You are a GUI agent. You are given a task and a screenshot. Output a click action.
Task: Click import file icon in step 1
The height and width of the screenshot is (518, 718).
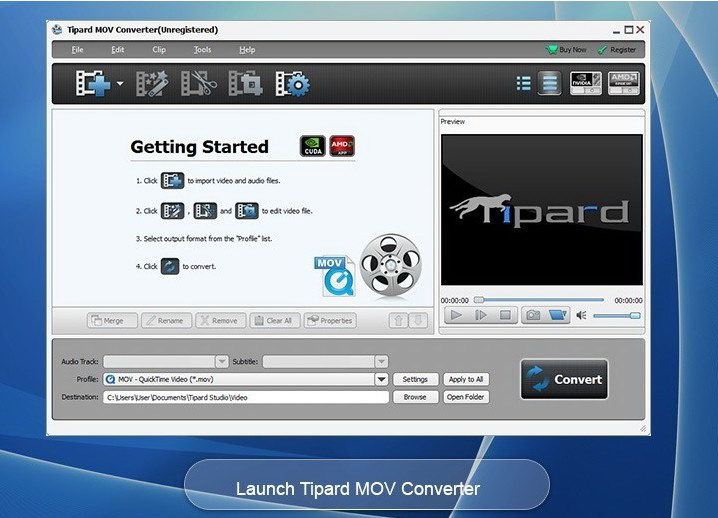tap(172, 181)
